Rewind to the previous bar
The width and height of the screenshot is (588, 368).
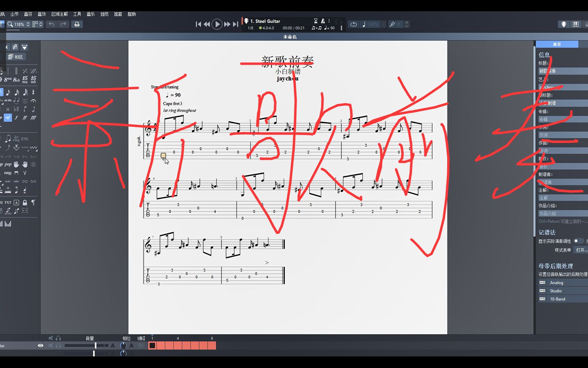207,24
